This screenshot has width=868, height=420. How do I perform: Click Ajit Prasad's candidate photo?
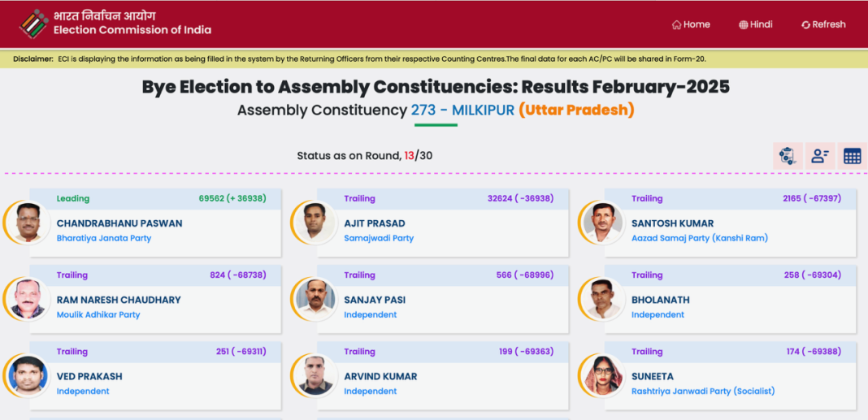coord(315,223)
